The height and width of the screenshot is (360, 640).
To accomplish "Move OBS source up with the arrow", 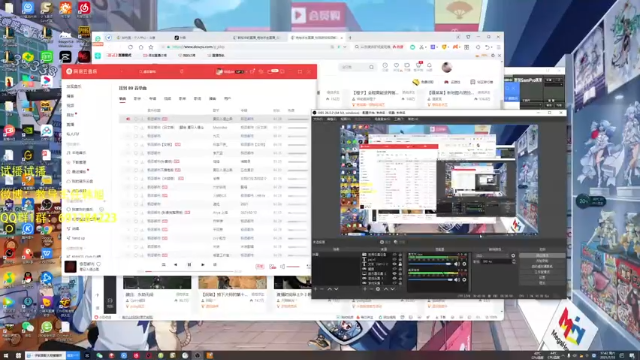I will [x=386, y=289].
